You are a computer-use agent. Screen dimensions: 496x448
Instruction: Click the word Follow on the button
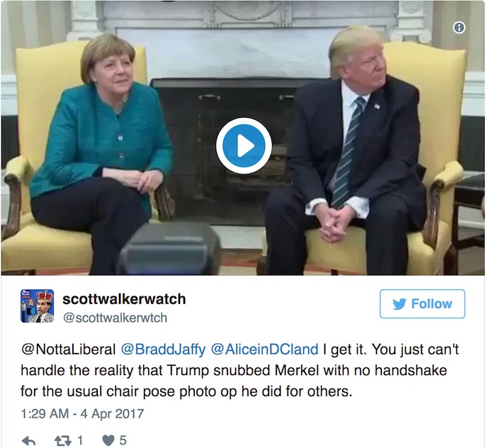[432, 303]
